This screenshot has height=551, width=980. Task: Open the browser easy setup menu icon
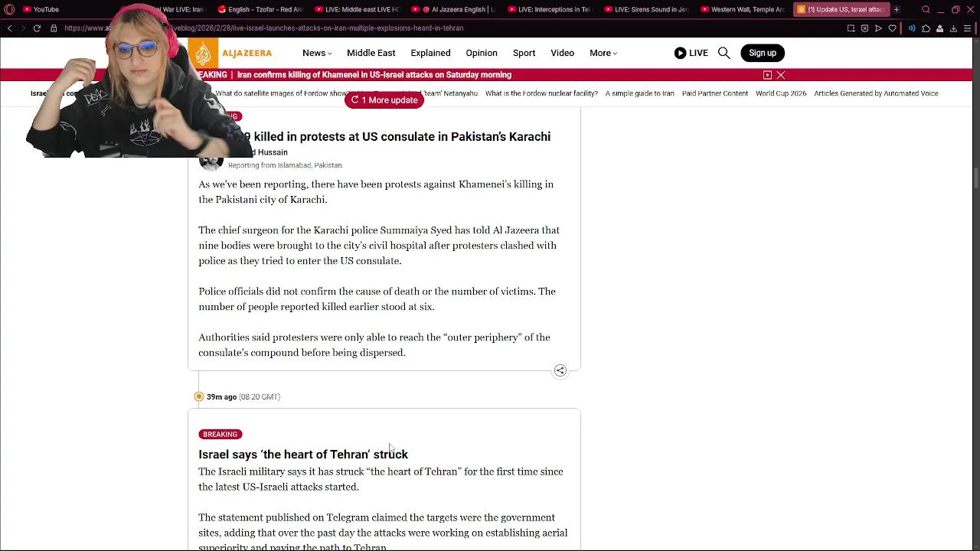[968, 28]
